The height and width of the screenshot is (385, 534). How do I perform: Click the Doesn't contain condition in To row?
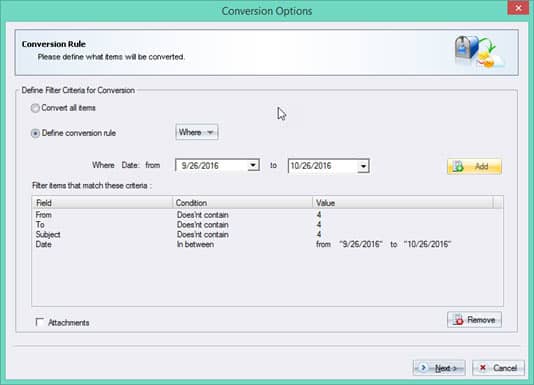tap(203, 225)
